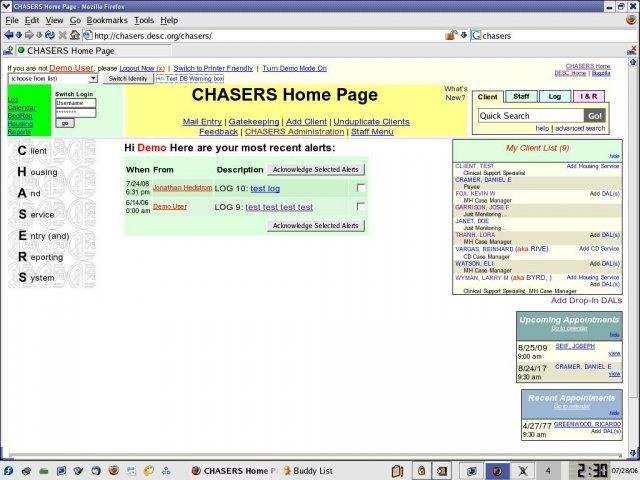The width and height of the screenshot is (640, 480).
Task: Launch Firefox icon from taskbar launchers
Action: click(113, 470)
